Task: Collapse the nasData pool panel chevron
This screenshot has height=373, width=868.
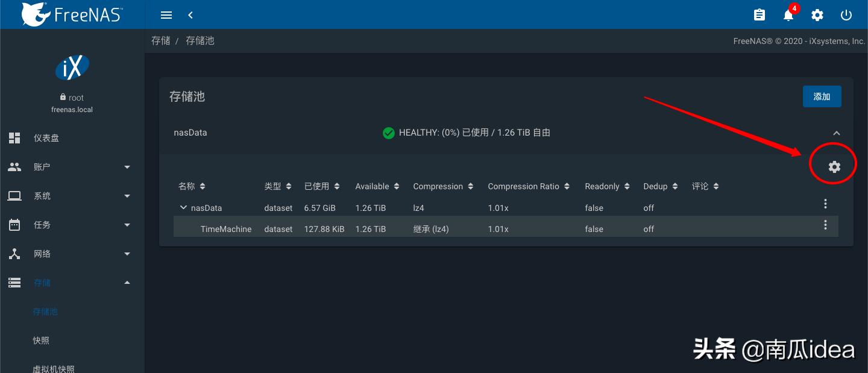Action: [837, 133]
